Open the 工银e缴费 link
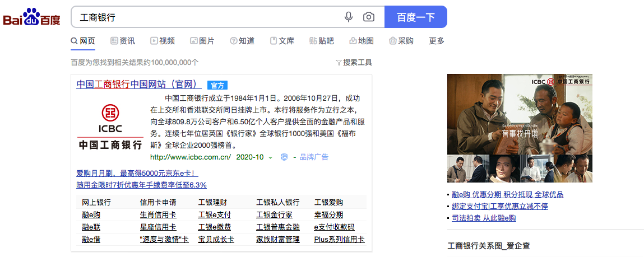Image resolution: width=644 pixels, height=257 pixels. coord(215,227)
